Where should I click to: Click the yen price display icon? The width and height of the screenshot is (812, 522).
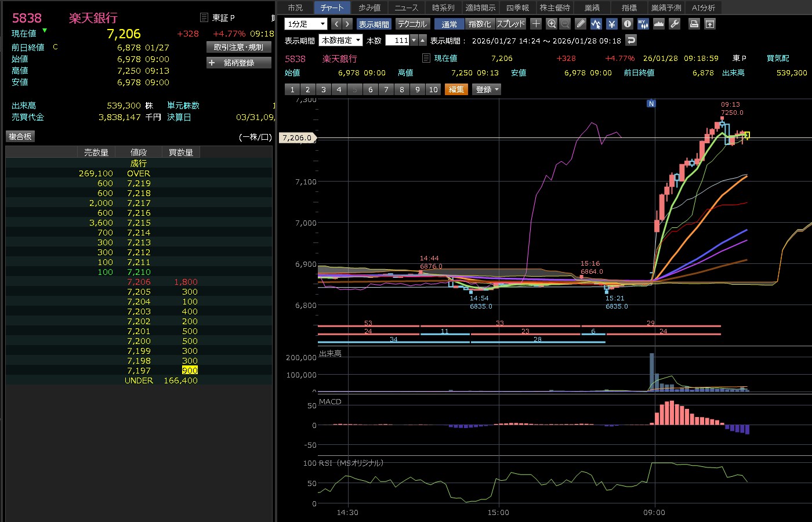[x=611, y=24]
